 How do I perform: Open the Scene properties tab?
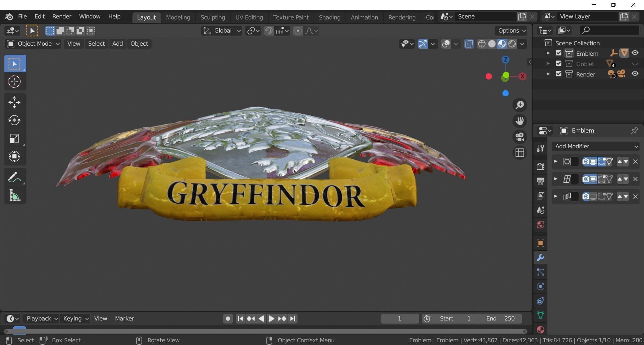pos(540,210)
